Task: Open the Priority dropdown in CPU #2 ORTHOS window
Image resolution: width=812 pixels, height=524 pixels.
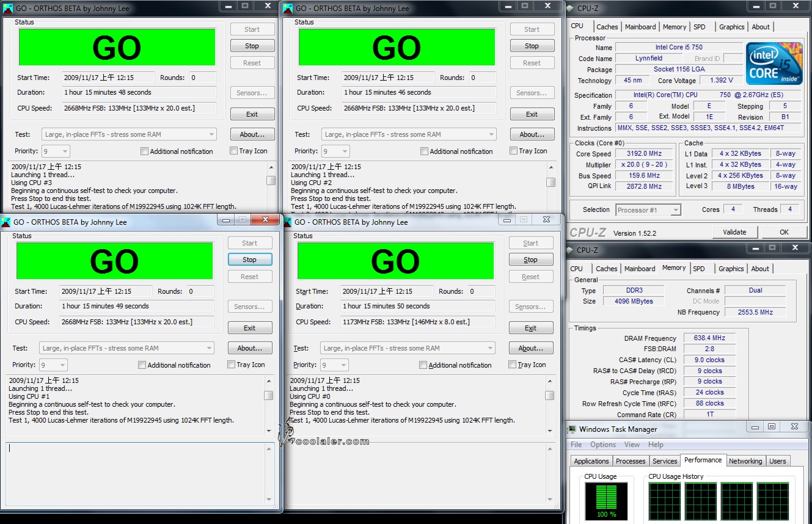Action: tap(335, 151)
